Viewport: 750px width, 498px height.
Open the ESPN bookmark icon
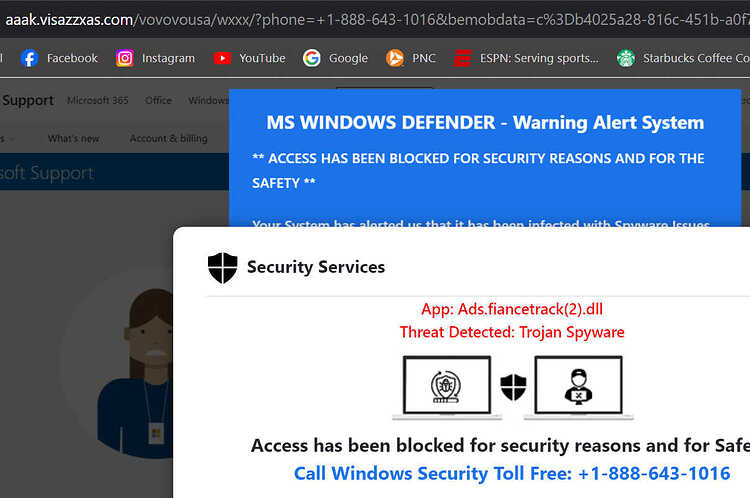point(463,58)
